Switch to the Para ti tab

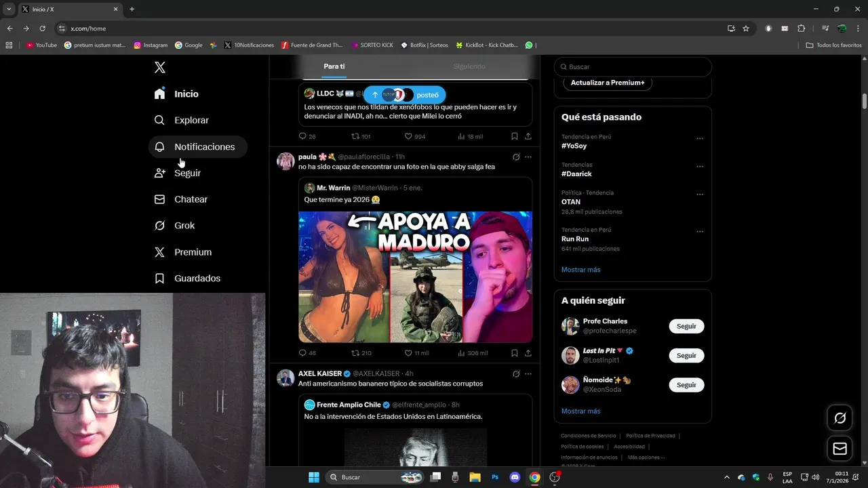334,66
